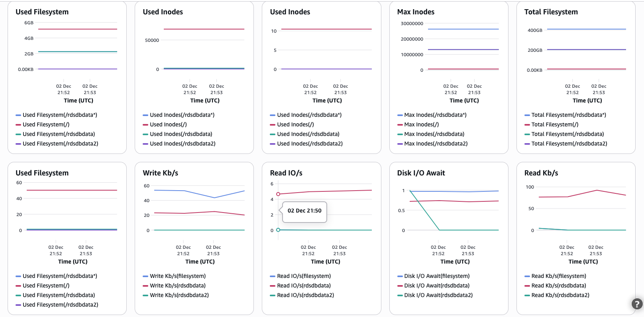Click the blue swatch beside Max Inodes(/rdsdbdata*)

coord(400,115)
